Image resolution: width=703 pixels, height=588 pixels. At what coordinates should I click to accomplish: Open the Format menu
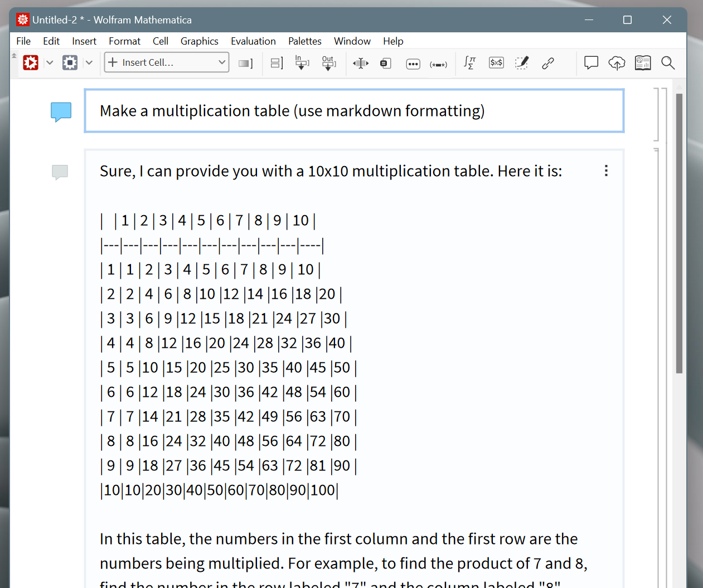[125, 41]
